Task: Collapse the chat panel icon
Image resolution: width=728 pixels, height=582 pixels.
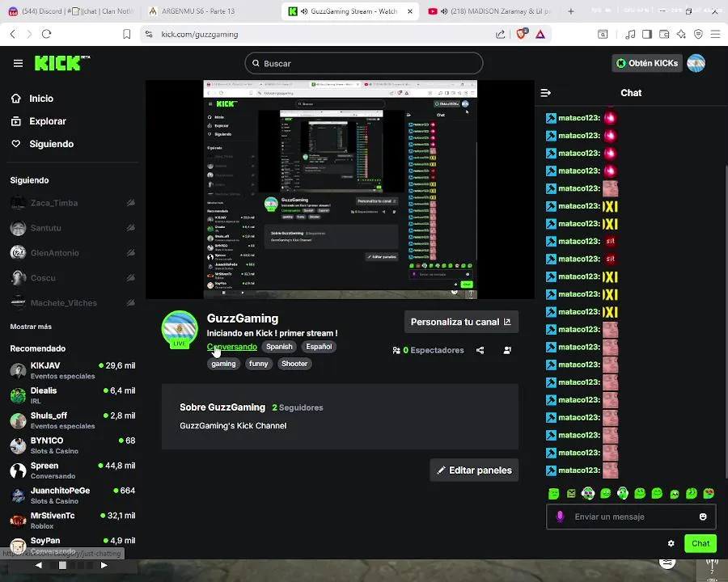Action: [545, 93]
